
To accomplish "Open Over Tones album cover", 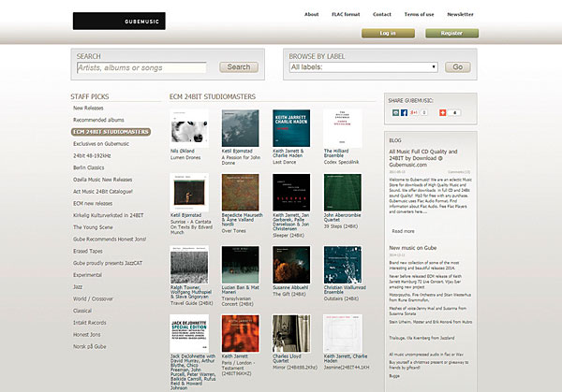I will pyautogui.click(x=240, y=193).
